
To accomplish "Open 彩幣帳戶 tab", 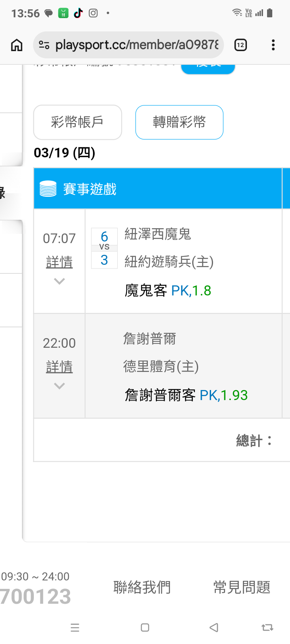I will coord(77,122).
